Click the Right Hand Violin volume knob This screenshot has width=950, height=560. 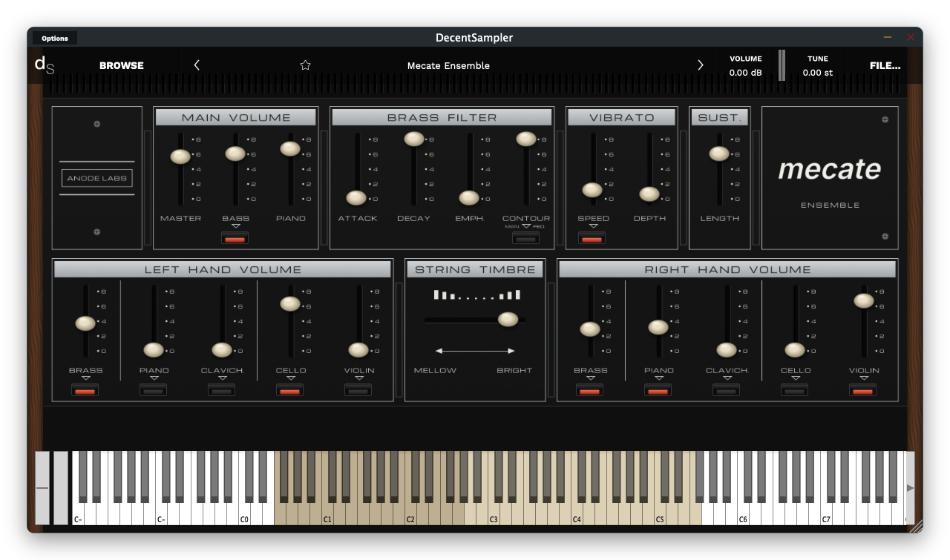[863, 300]
